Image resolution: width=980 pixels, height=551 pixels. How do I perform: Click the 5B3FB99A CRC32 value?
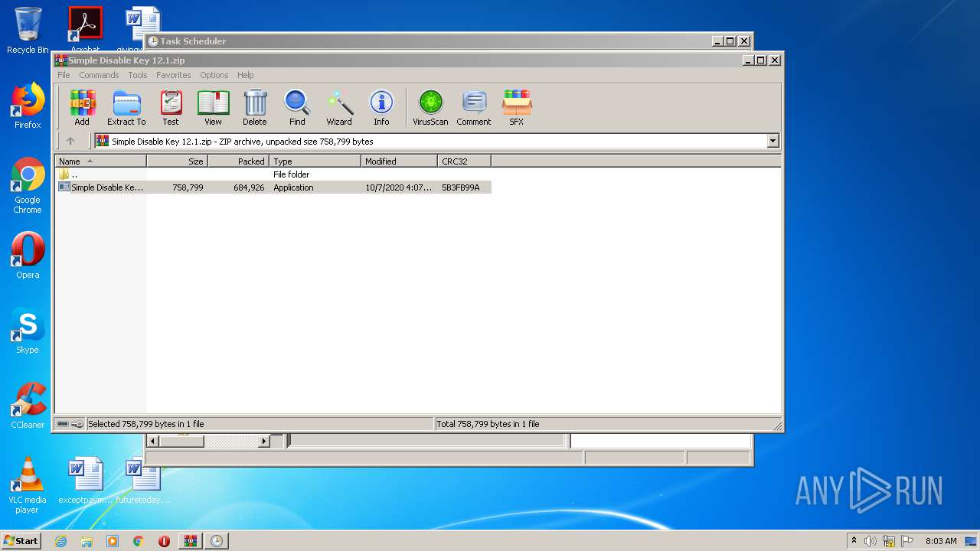[461, 187]
